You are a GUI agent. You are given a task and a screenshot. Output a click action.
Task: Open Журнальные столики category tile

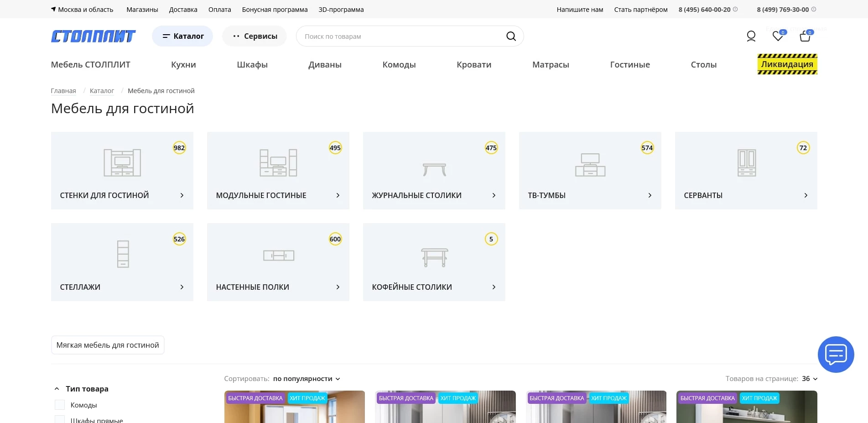pyautogui.click(x=434, y=171)
